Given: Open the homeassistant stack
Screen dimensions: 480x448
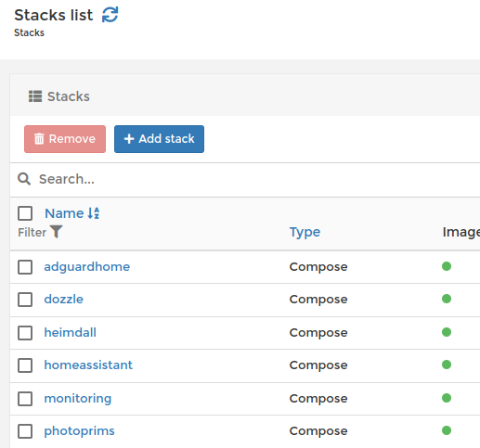Looking at the screenshot, I should point(88,365).
